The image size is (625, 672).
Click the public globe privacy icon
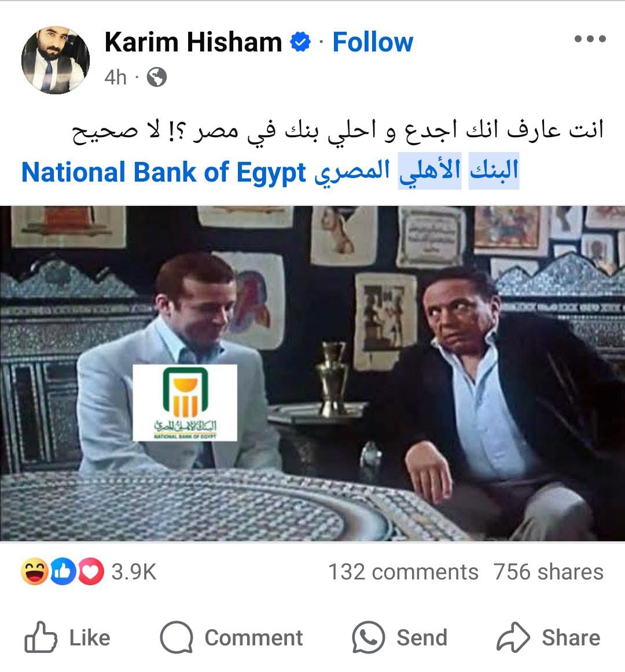click(157, 77)
